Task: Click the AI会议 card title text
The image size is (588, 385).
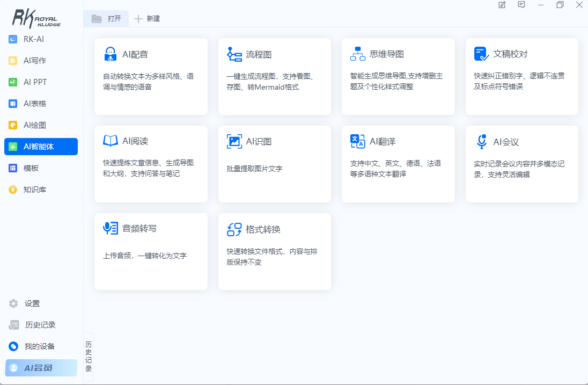Action: point(506,142)
